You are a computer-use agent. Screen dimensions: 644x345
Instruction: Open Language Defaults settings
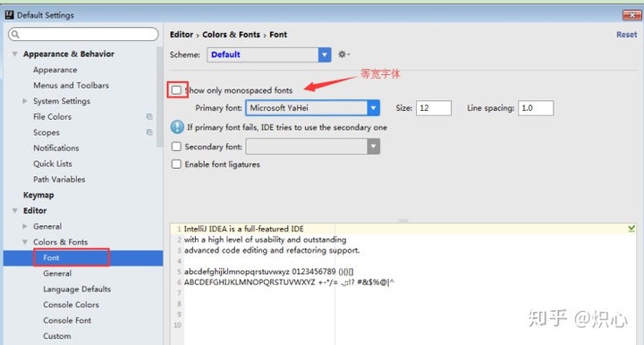coord(77,289)
